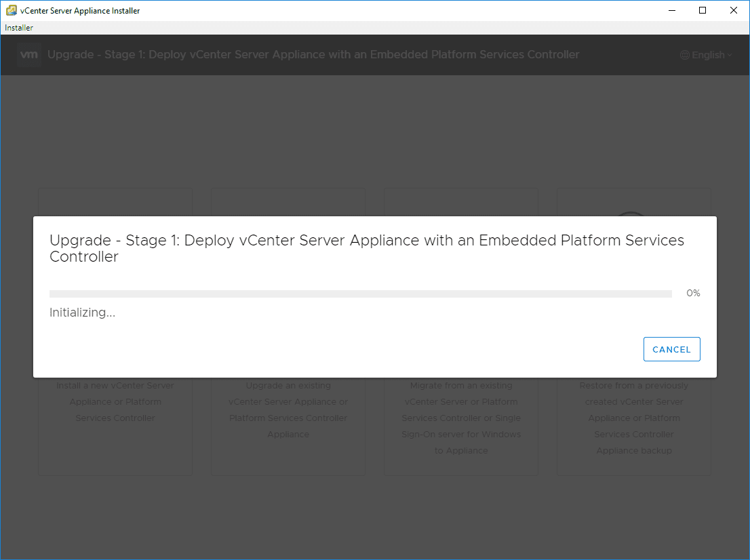Cancel the upgrade deployment
Screen dimensions: 750x560
671,349
